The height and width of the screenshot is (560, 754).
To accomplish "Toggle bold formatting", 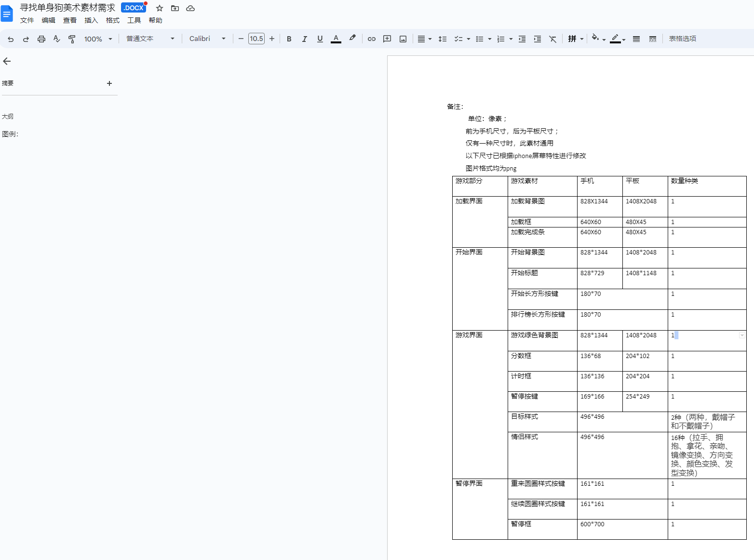I will click(289, 39).
